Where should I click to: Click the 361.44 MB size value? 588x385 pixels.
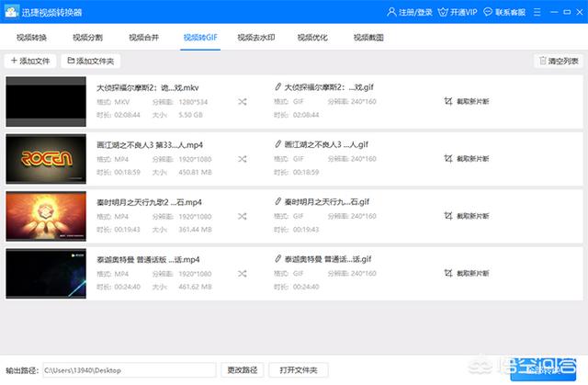coord(195,230)
